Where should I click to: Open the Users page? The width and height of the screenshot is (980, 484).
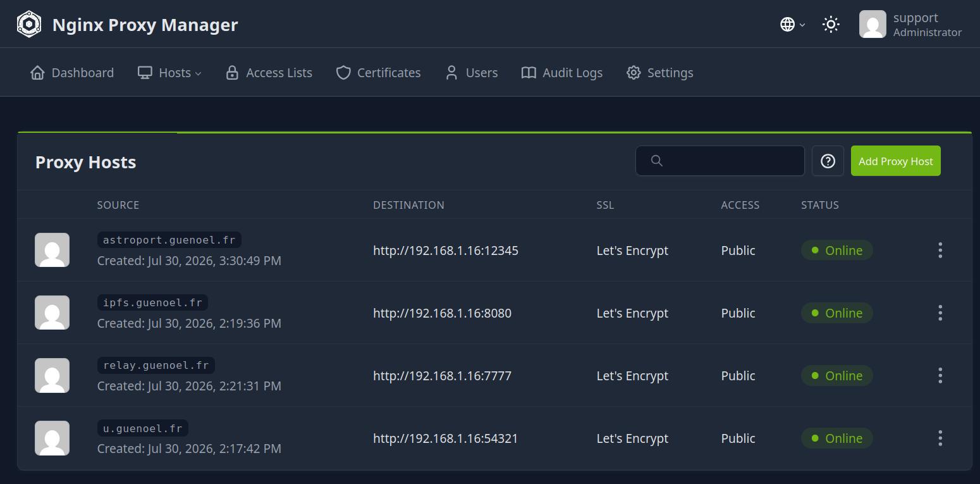point(471,73)
